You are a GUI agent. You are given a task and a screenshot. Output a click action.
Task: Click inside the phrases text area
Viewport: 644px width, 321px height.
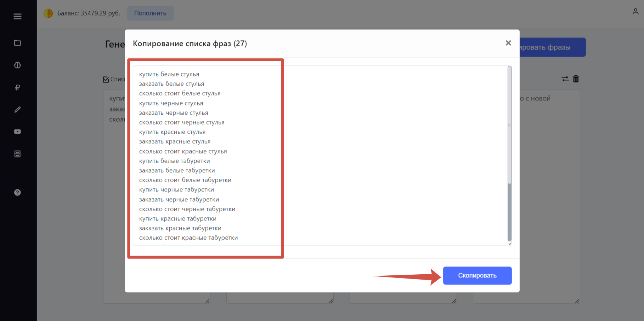[322, 155]
